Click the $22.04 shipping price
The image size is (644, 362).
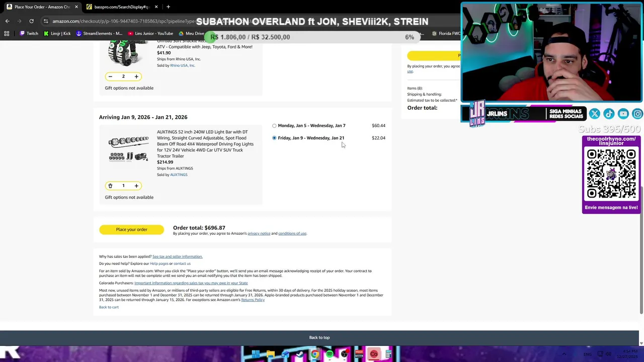coord(378,138)
